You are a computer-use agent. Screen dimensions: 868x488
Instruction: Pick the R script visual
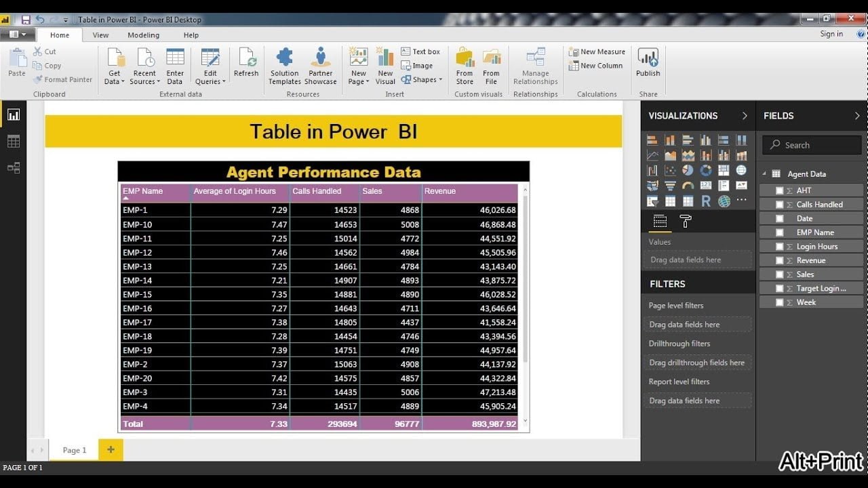click(706, 201)
